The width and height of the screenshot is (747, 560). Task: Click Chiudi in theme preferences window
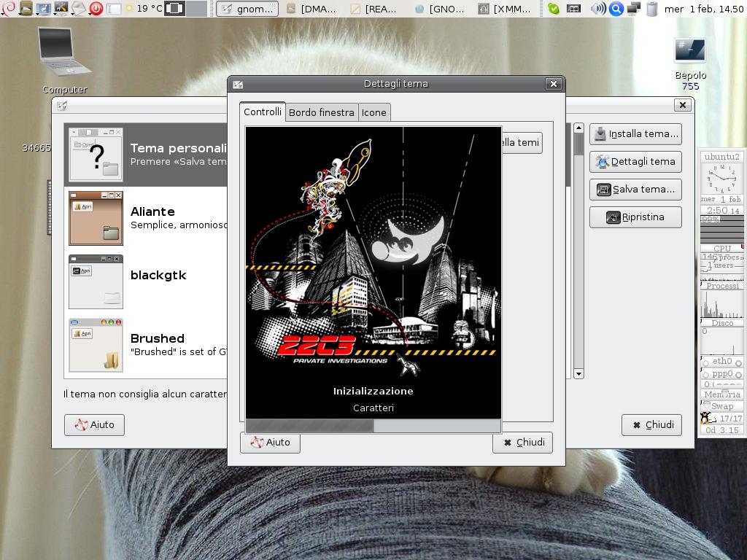(651, 425)
